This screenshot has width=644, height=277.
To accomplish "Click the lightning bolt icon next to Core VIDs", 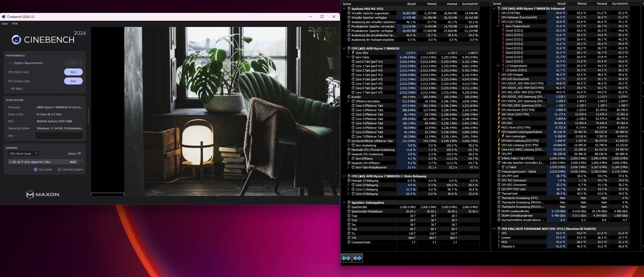I will tap(353, 53).
